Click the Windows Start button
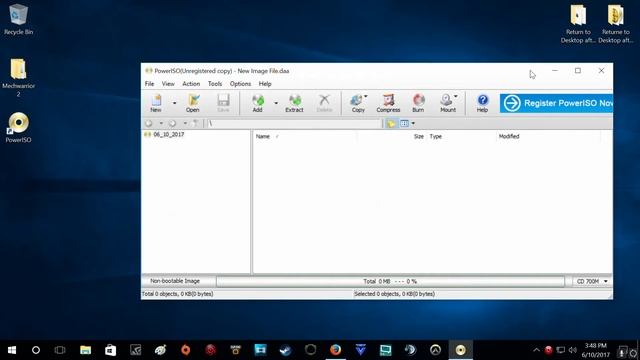Screen dimensions: 640x360 pyautogui.click(x=12, y=350)
